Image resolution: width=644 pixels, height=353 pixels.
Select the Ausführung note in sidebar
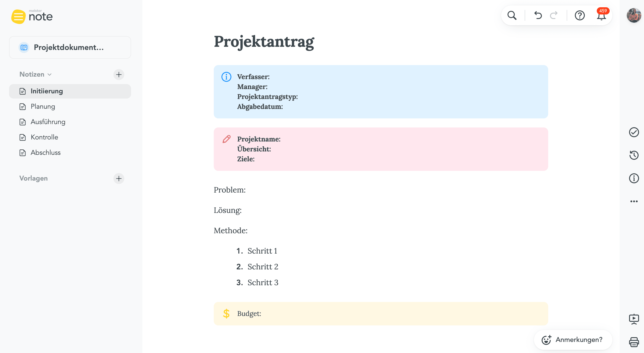(x=48, y=122)
